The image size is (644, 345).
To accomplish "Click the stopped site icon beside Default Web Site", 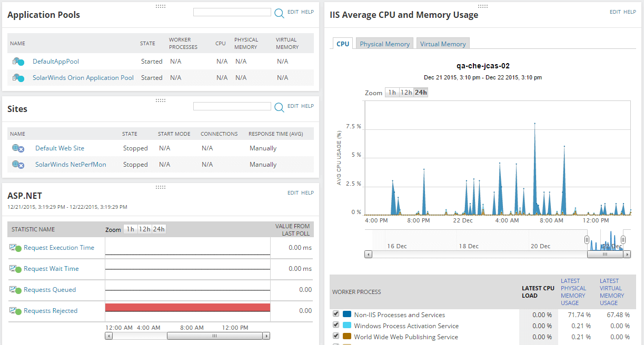I will 19,148.
